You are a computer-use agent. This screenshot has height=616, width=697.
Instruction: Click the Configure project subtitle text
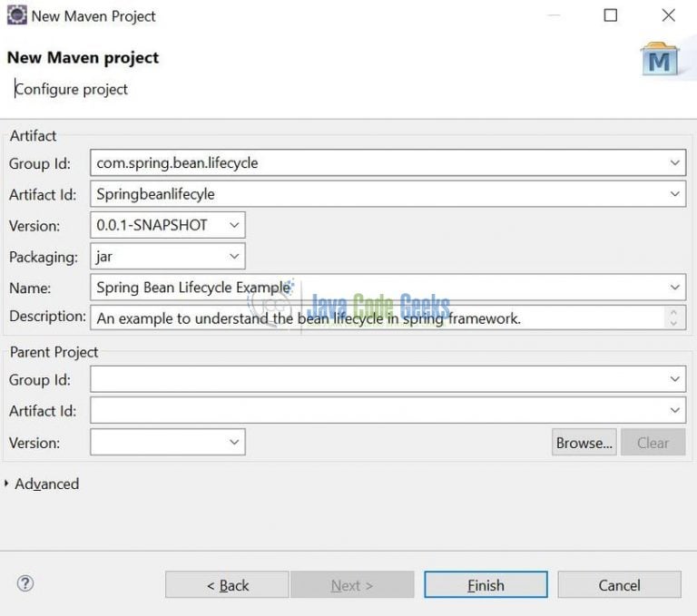click(72, 89)
